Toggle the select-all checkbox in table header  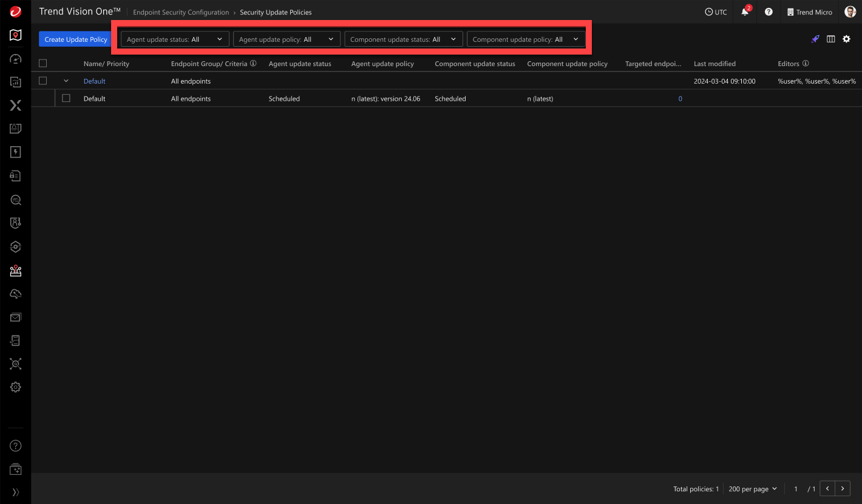42,63
